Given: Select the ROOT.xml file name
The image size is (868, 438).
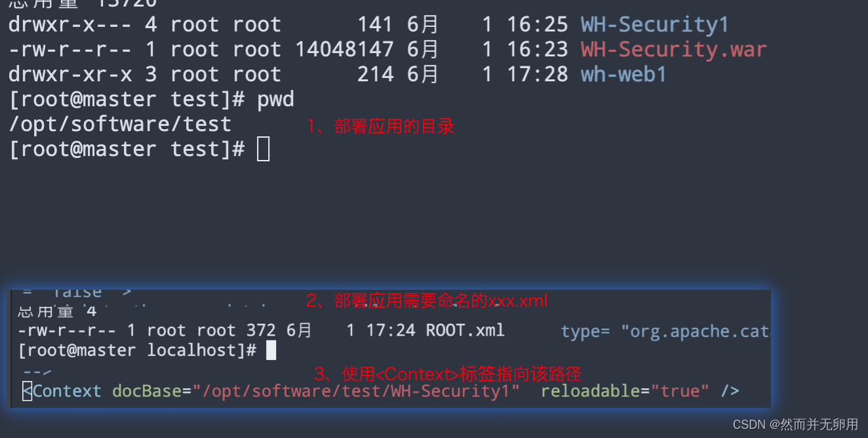Looking at the screenshot, I should click(x=465, y=330).
